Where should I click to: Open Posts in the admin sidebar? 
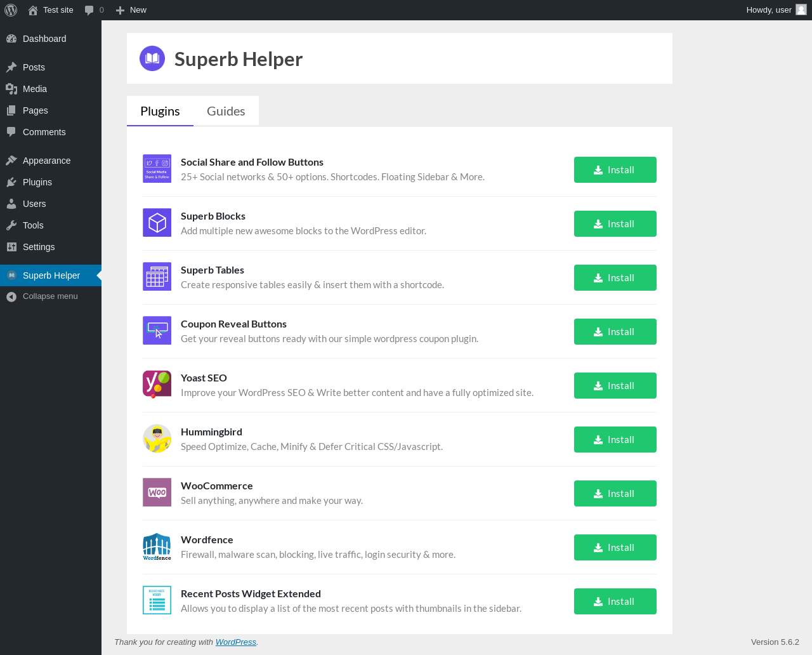[51, 67]
